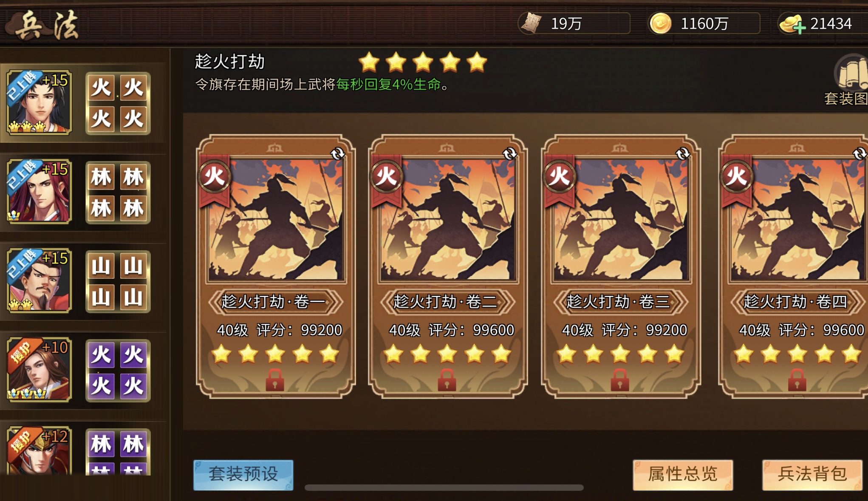Click the 火 badge on 卷三 card

point(560,176)
